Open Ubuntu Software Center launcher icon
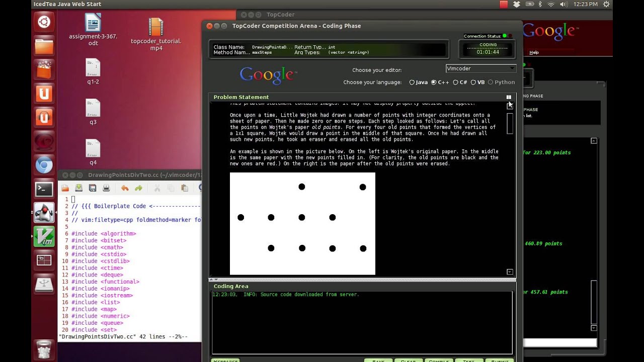 [44, 70]
